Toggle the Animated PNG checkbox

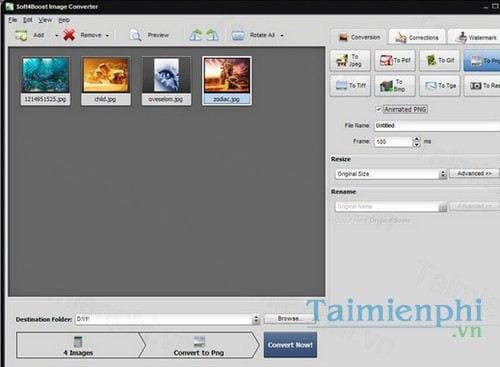(x=379, y=109)
